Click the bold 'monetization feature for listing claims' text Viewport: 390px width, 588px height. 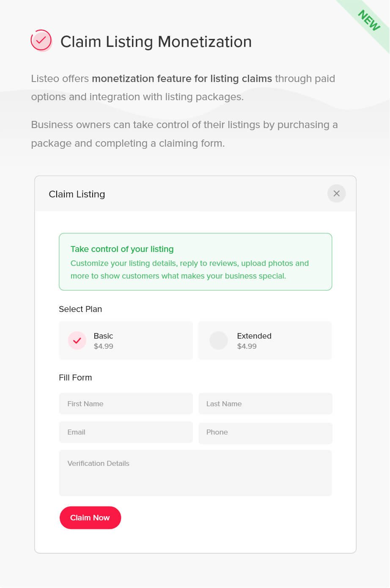coord(182,79)
